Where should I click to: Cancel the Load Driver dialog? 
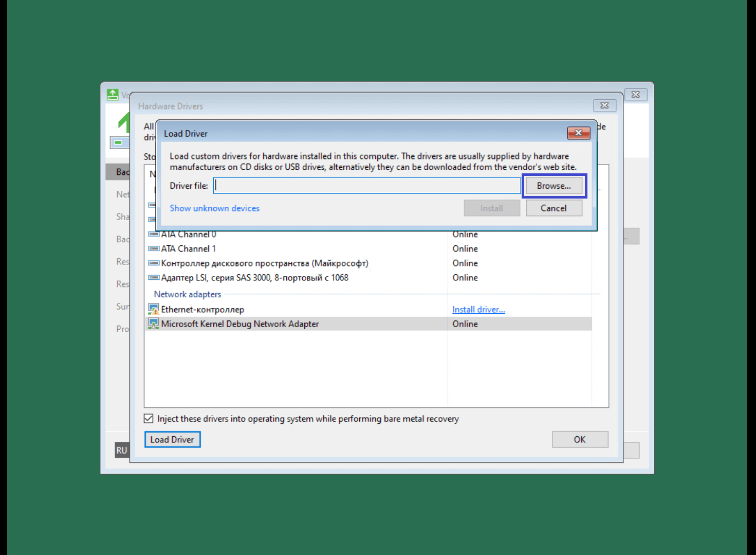pos(554,208)
